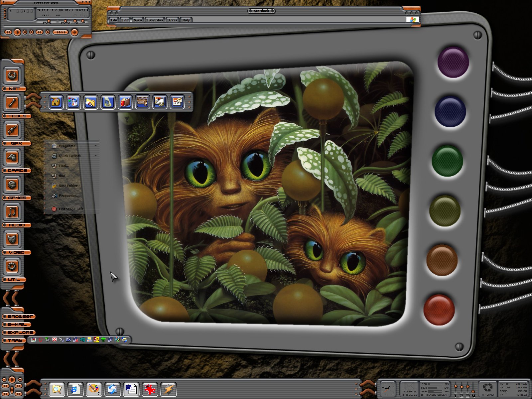Launch the paint buckets tool icon
Image resolution: width=532 pixels, height=399 pixels.
point(73,102)
